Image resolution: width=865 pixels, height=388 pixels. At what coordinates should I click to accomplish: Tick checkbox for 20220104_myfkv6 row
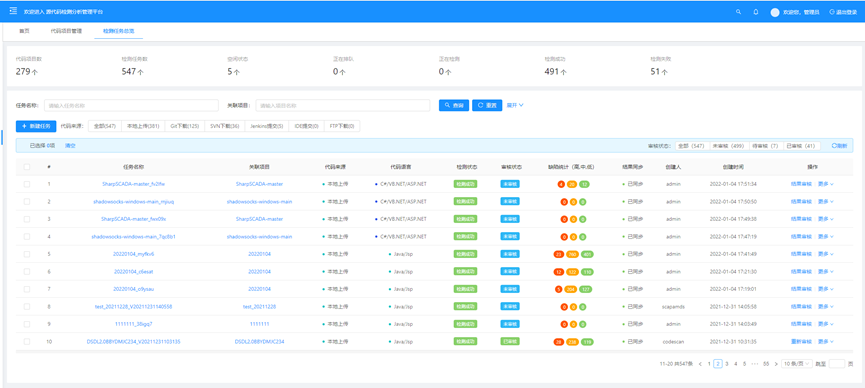[x=26, y=254]
